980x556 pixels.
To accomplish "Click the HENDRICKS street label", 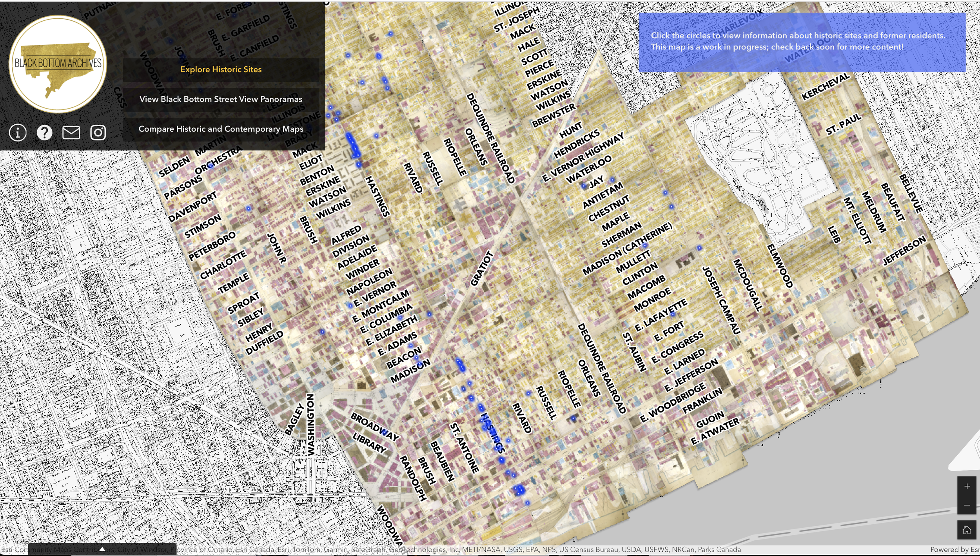I will point(576,144).
